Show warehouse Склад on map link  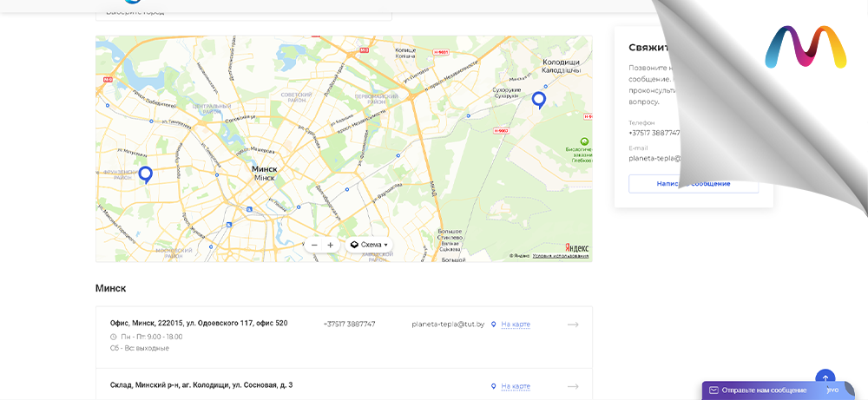[516, 386]
